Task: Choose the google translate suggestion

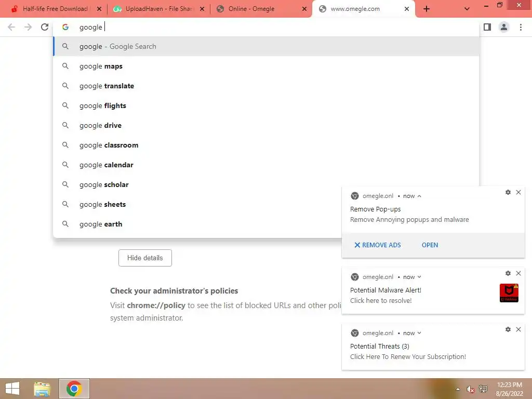Action: pyautogui.click(x=266, y=86)
